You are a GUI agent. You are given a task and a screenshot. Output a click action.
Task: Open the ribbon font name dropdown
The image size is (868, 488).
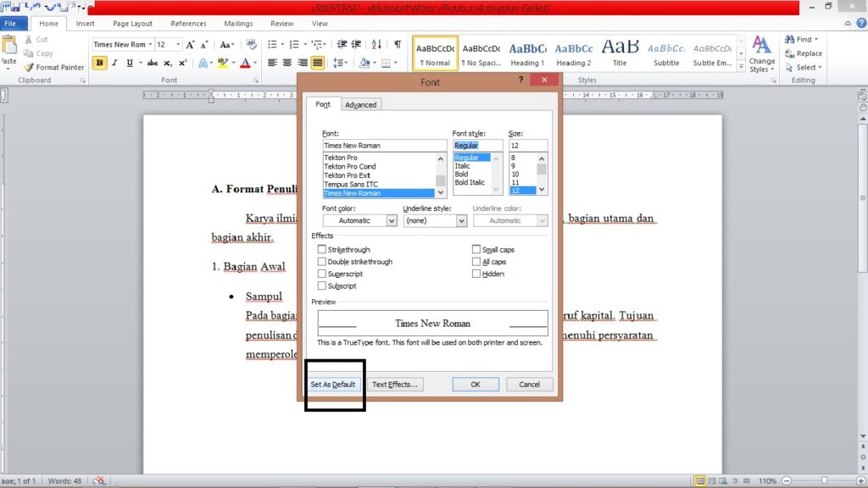(150, 45)
